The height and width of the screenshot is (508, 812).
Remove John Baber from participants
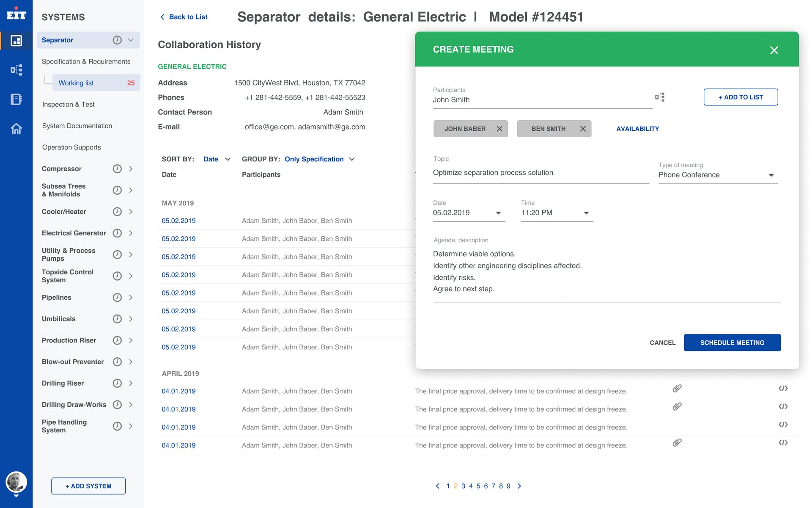499,129
